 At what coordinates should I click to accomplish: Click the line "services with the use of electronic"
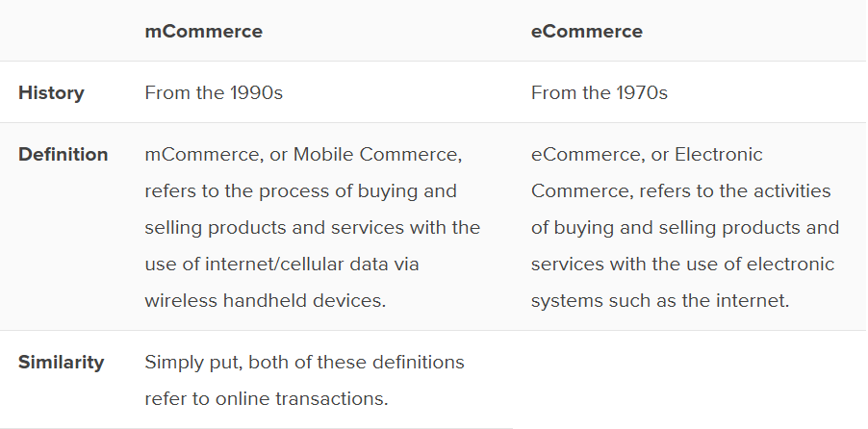682,264
